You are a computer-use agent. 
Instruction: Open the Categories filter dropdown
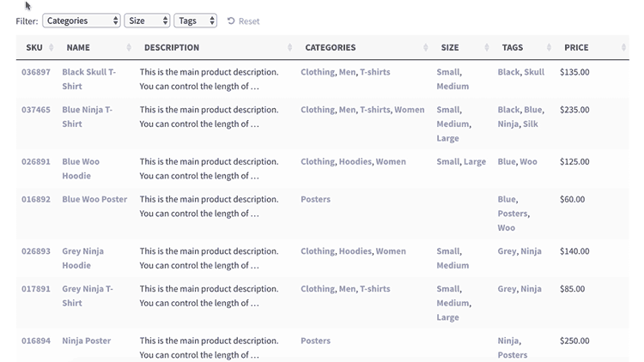pyautogui.click(x=82, y=21)
